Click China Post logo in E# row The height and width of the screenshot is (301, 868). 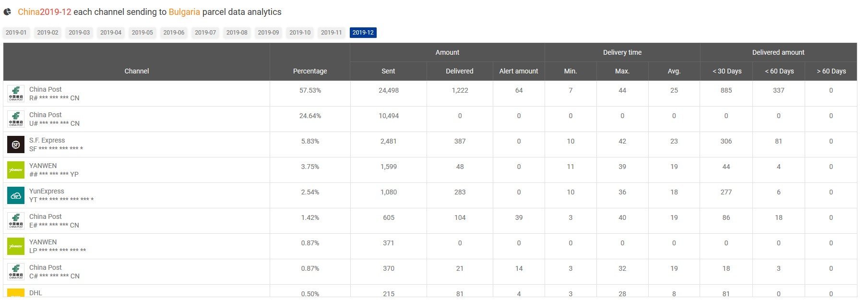[16, 221]
